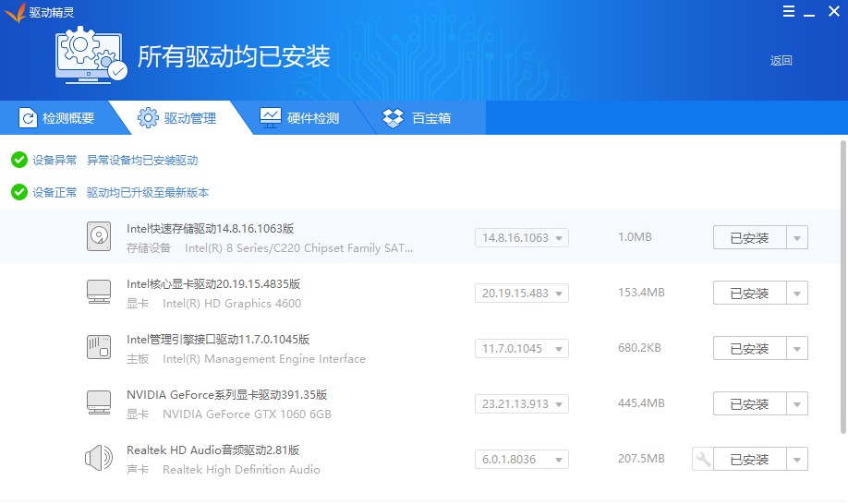Viewport: 848px width, 504px height.
Task: Click the Realtek sound card speaker icon
Action: (x=99, y=459)
